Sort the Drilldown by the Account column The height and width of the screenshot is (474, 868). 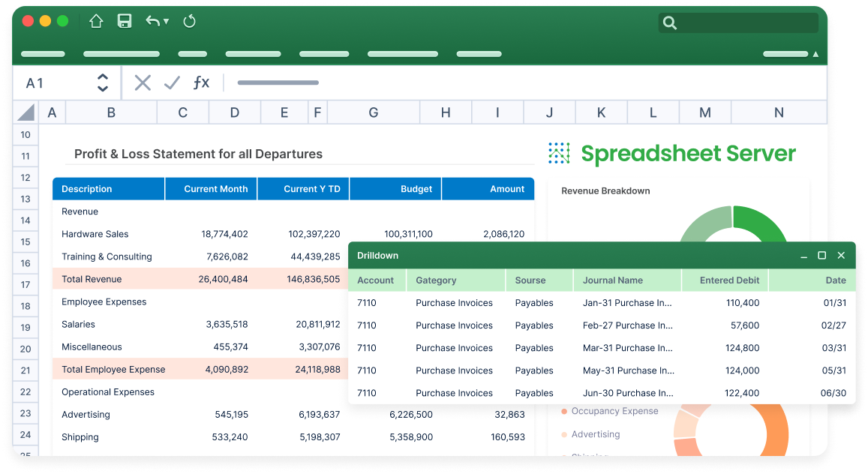(377, 280)
